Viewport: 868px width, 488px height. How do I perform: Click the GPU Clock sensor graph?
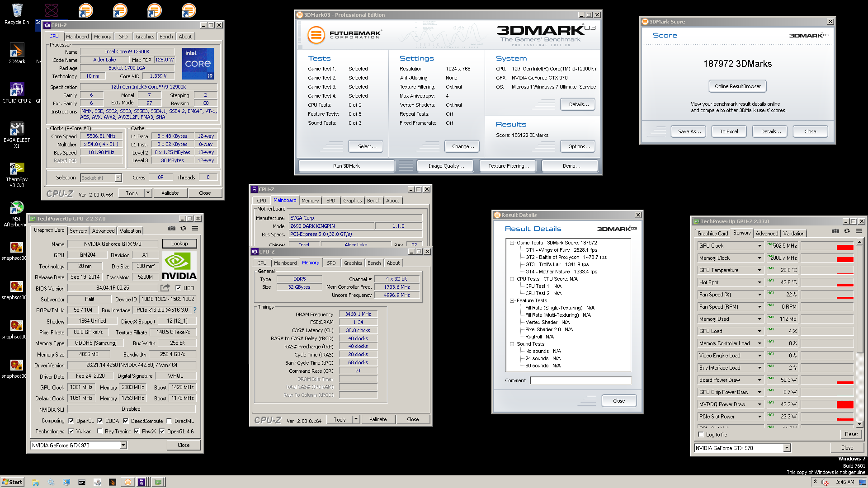827,246
